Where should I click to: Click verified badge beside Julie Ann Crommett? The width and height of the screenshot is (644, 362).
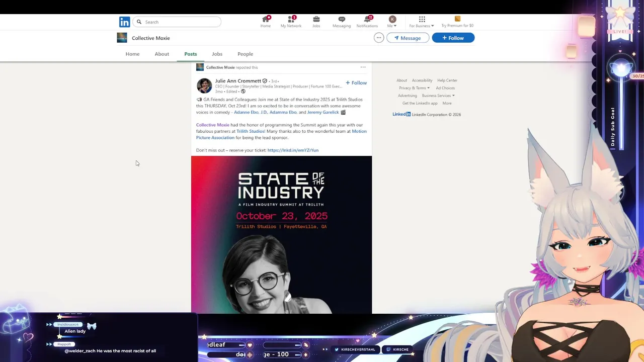pos(265,80)
